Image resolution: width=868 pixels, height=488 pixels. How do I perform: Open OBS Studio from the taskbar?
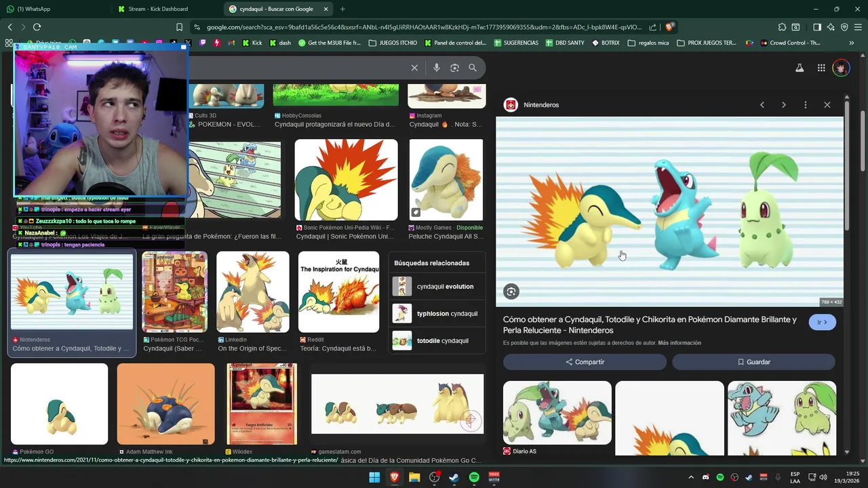coord(434,478)
